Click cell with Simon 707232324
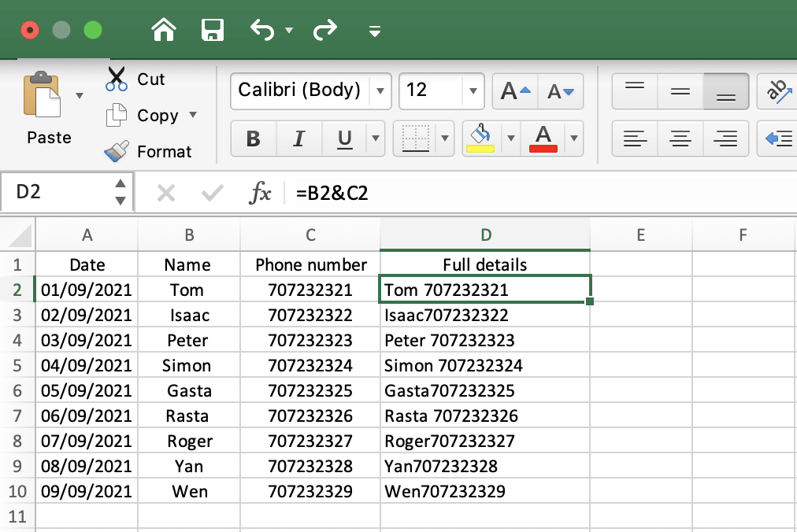 coord(485,365)
